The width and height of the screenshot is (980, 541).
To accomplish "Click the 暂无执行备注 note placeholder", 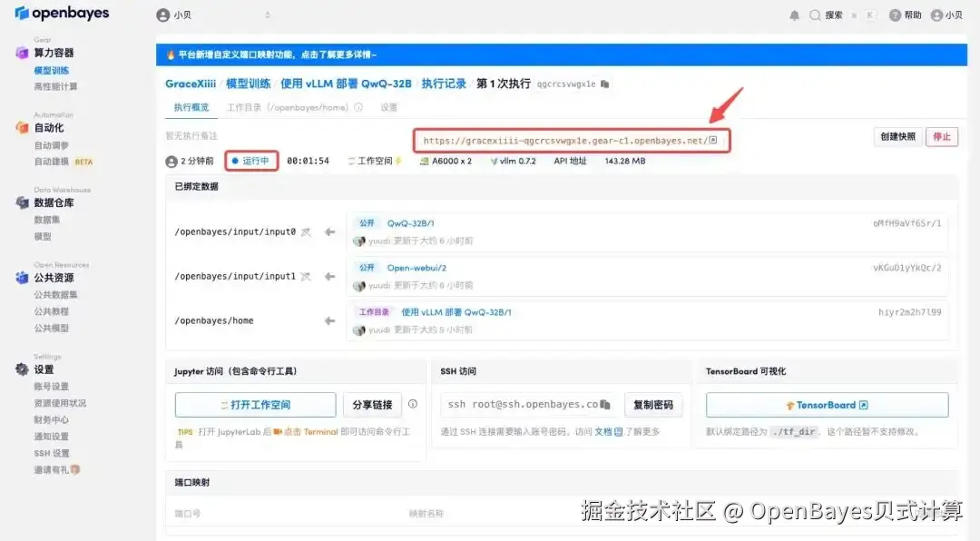I will pos(191,136).
